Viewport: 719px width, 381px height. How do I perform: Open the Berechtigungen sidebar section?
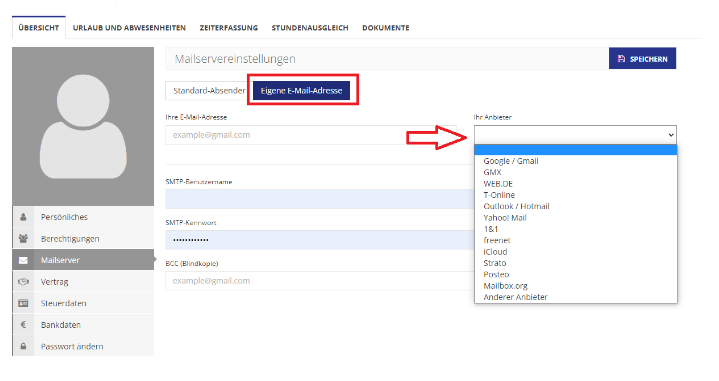point(83,238)
